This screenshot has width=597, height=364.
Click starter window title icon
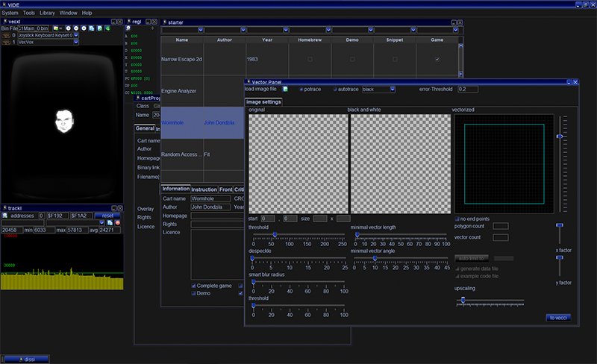pyautogui.click(x=165, y=22)
